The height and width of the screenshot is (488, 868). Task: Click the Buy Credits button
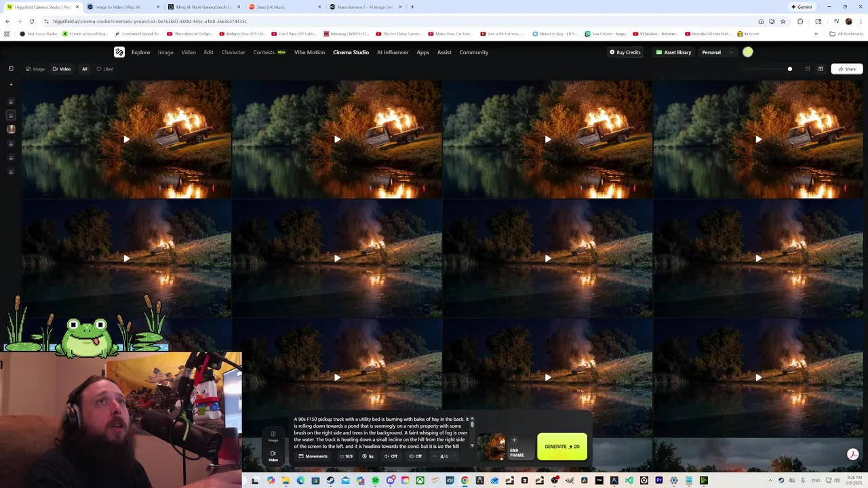tap(625, 52)
